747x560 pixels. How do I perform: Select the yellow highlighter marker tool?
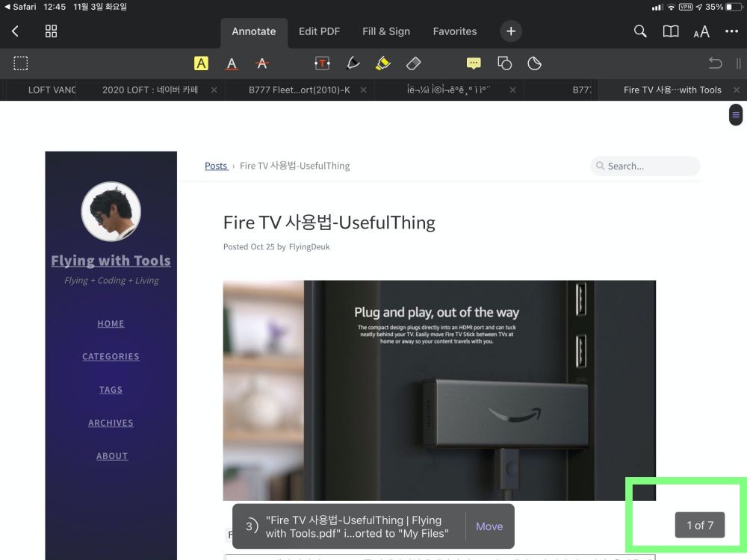tap(383, 63)
